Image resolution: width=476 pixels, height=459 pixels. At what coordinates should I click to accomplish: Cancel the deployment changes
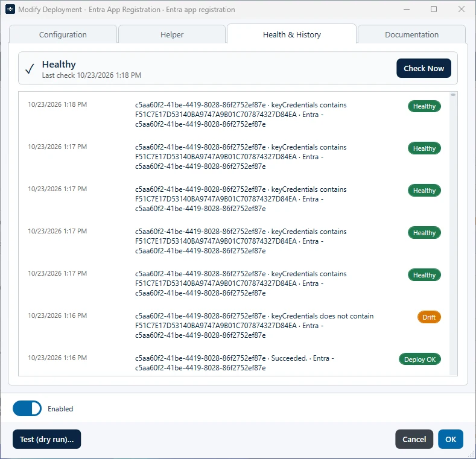[414, 439]
